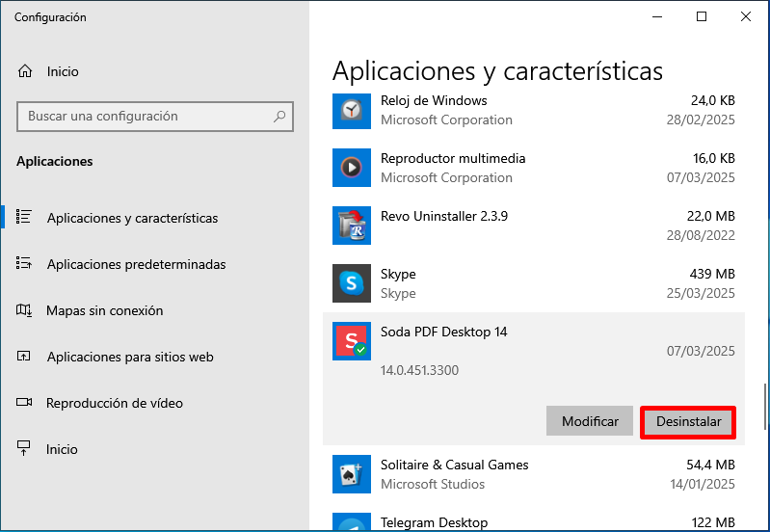770x532 pixels.
Task: Open Aplicaciones para sitios web
Action: (130, 357)
